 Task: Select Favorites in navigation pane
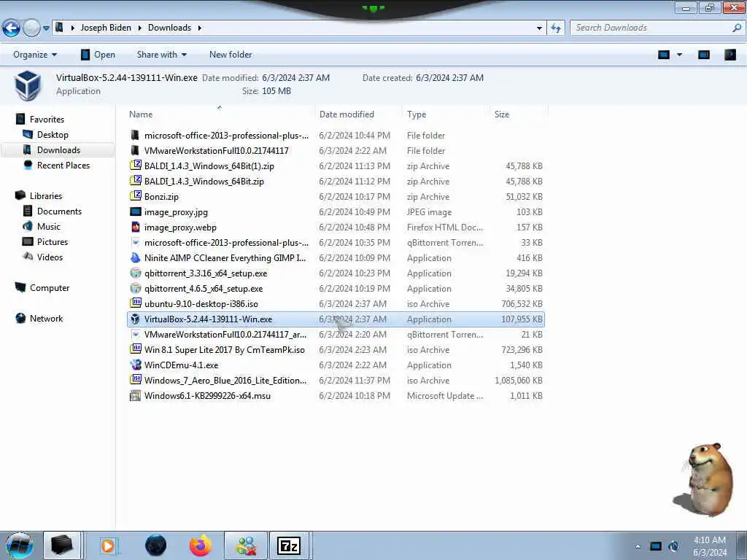pyautogui.click(x=47, y=120)
